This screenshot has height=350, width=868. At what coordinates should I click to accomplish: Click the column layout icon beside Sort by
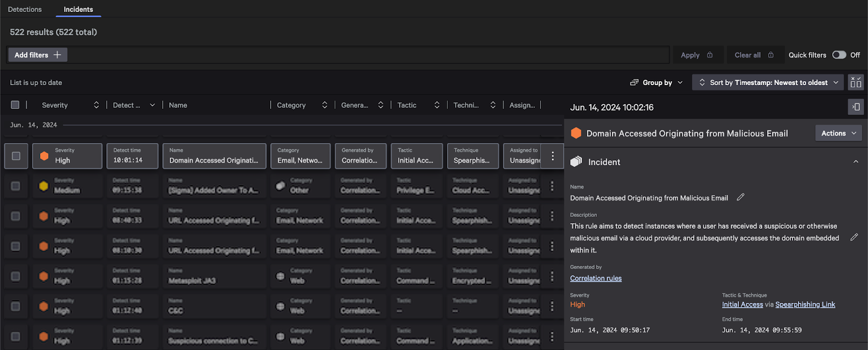tap(856, 82)
